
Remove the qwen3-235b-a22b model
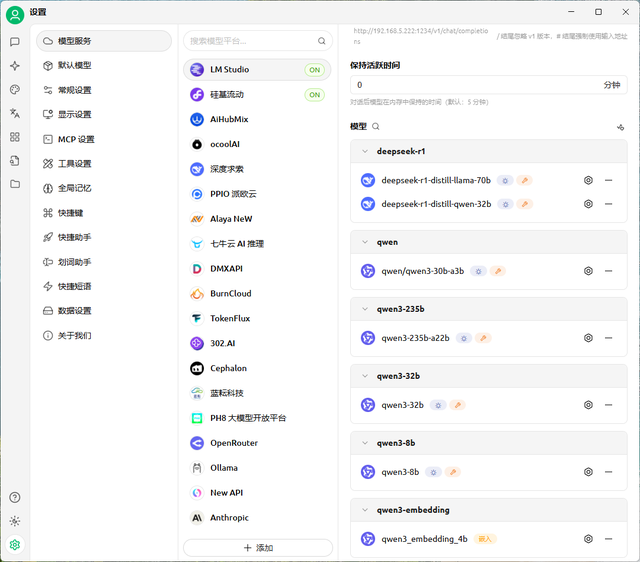(609, 338)
